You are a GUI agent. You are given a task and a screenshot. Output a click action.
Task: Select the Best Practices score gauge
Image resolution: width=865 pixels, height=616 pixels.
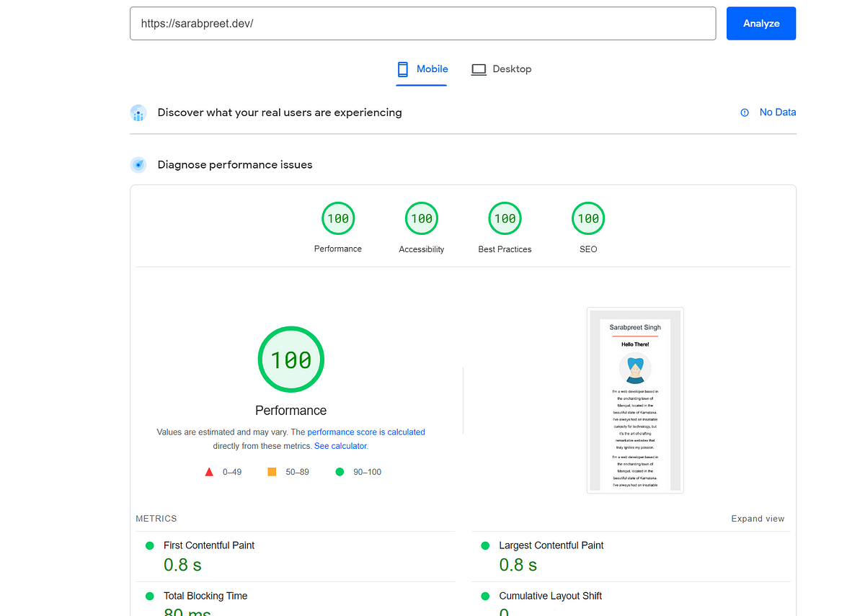click(x=505, y=218)
